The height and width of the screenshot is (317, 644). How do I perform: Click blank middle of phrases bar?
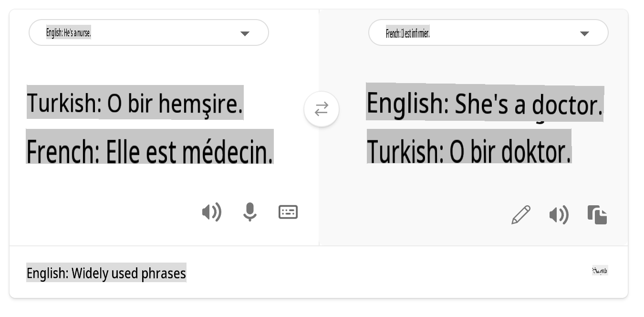(x=382, y=273)
